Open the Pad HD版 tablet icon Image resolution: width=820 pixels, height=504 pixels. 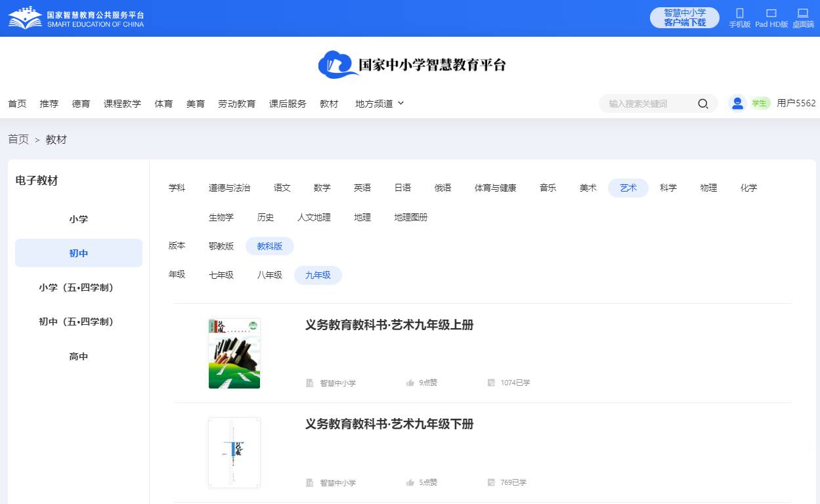click(771, 13)
